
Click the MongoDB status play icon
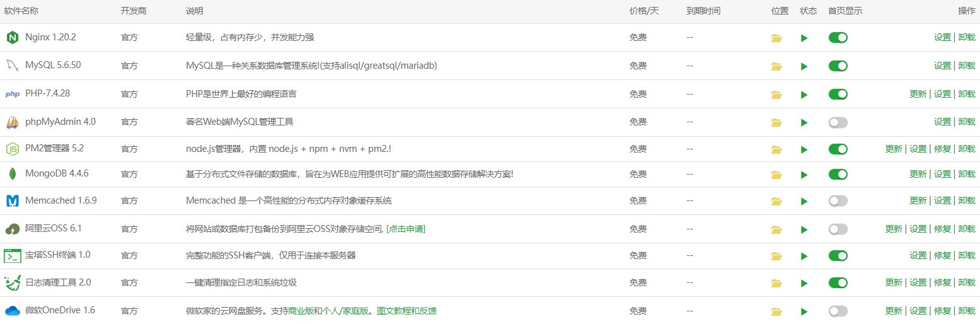(x=804, y=175)
